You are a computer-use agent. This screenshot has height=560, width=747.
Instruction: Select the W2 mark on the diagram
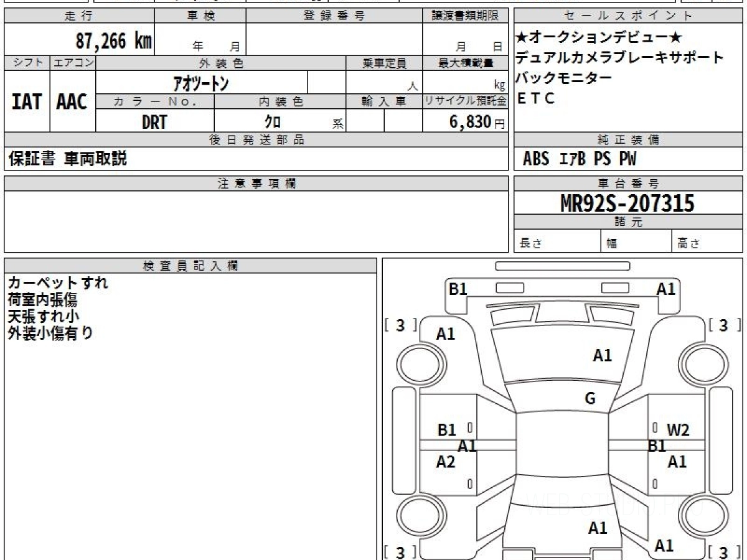[678, 429]
